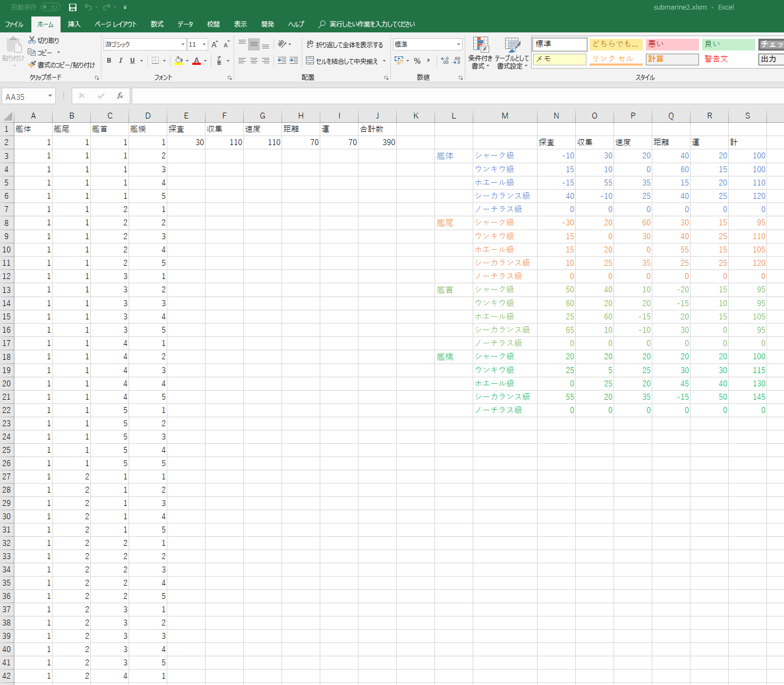Expand the font size dropdown
The height and width of the screenshot is (685, 784).
coord(204,45)
